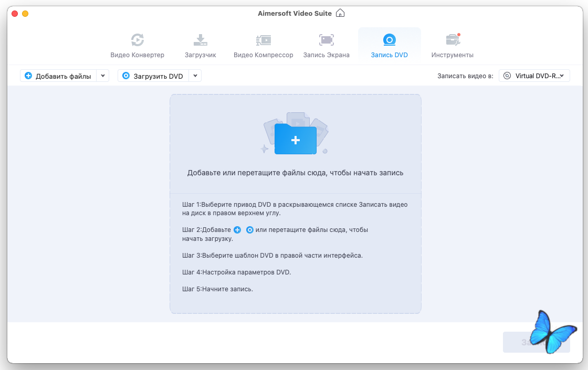This screenshot has width=588, height=370.
Task: Click the blue folder with plus icon
Action: (x=296, y=139)
